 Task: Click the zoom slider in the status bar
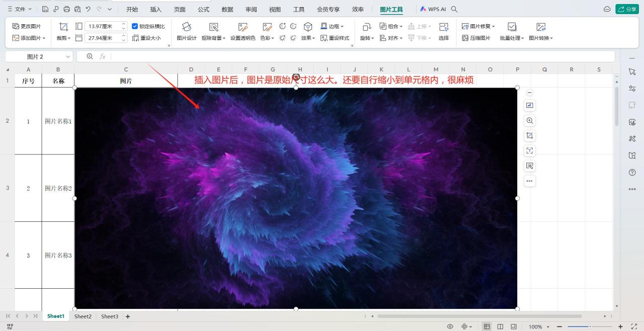[x=590, y=326]
